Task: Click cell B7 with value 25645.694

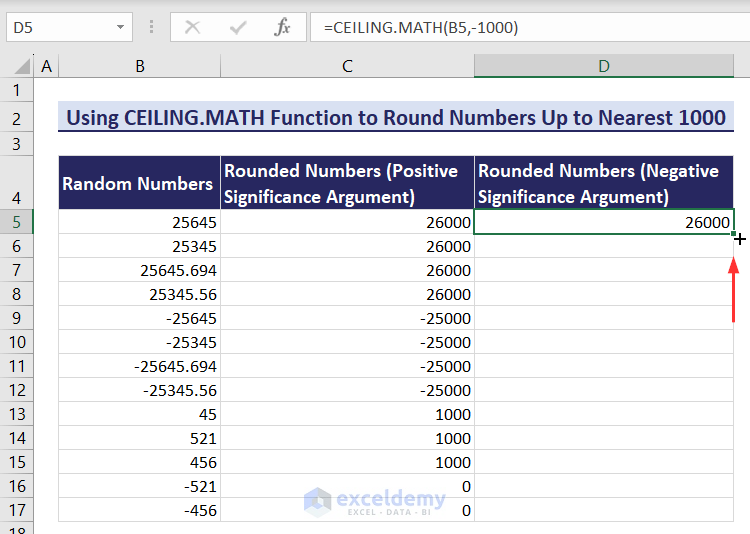Action: (139, 270)
